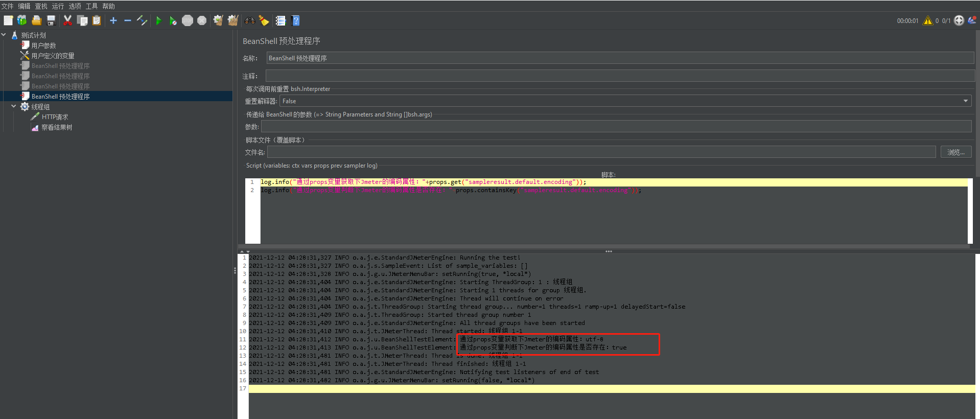The width and height of the screenshot is (980, 419).
Task: Save the test plan with floppy icon
Action: click(51, 20)
